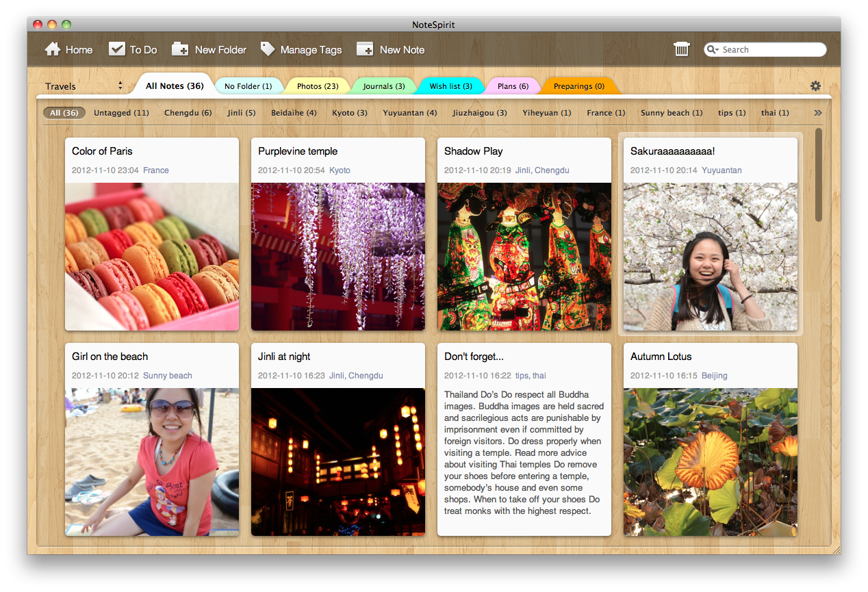This screenshot has width=868, height=592.
Task: Filter by Yuyuantan (4) tag
Action: click(x=410, y=113)
